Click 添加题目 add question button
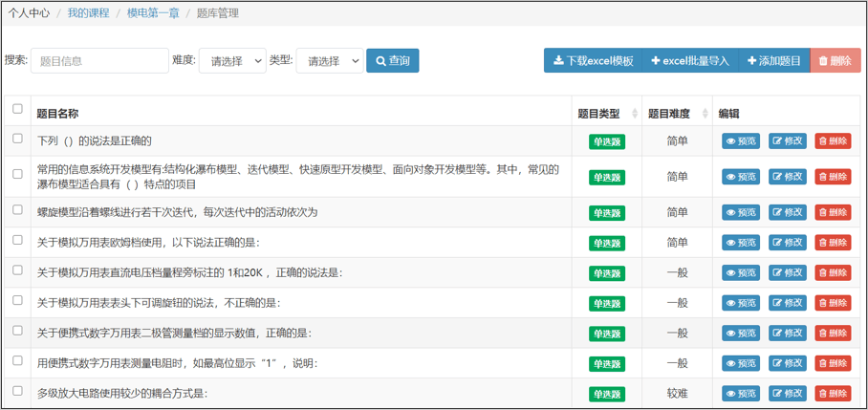The width and height of the screenshot is (868, 410). tap(773, 61)
